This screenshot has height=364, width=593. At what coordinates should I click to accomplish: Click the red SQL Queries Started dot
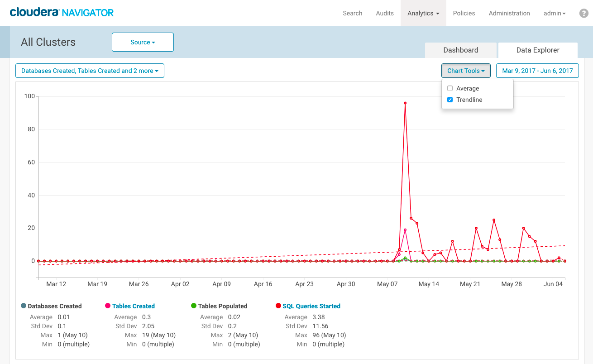click(x=278, y=306)
